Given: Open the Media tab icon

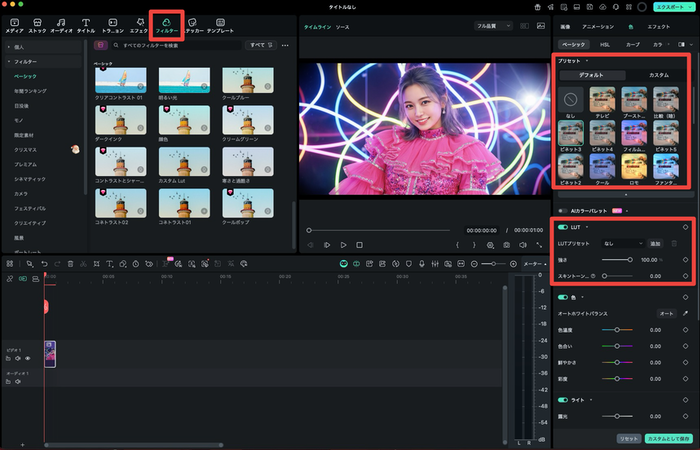Looking at the screenshot, I should [x=14, y=21].
